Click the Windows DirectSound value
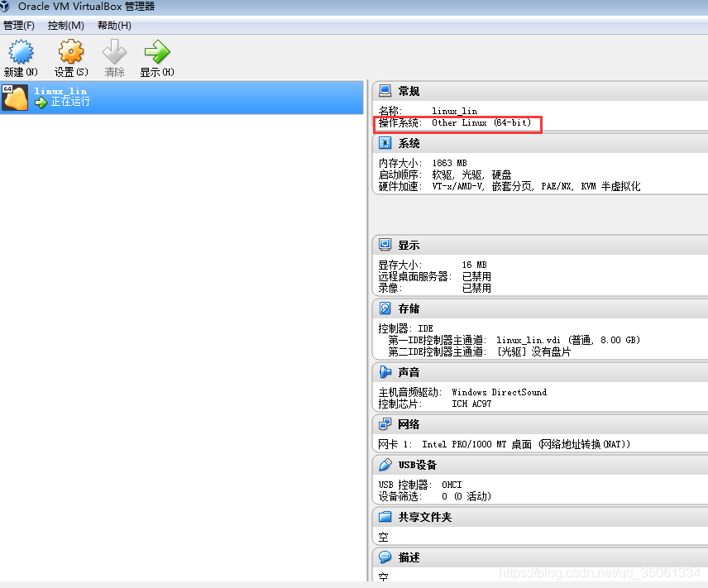The height and width of the screenshot is (588, 708). point(499,393)
